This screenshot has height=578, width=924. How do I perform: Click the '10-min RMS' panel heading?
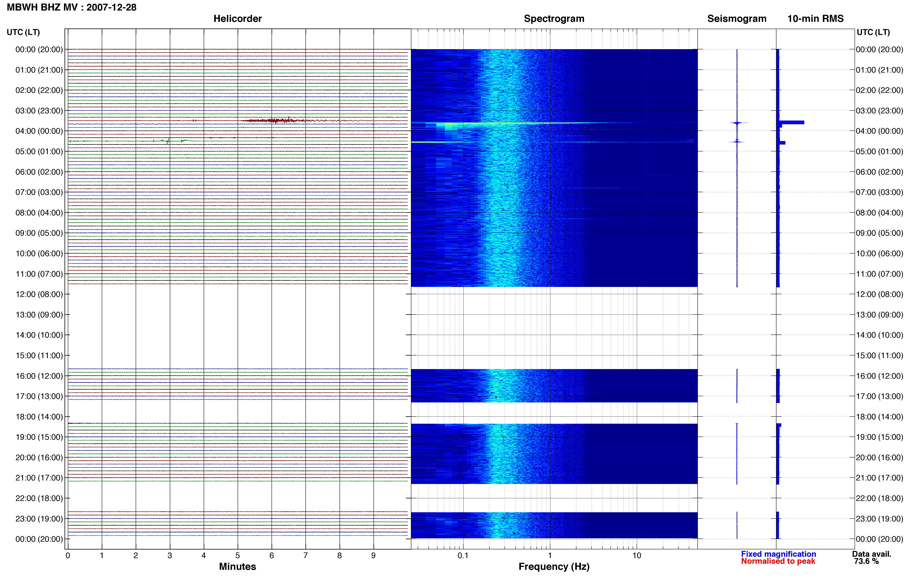click(x=815, y=19)
